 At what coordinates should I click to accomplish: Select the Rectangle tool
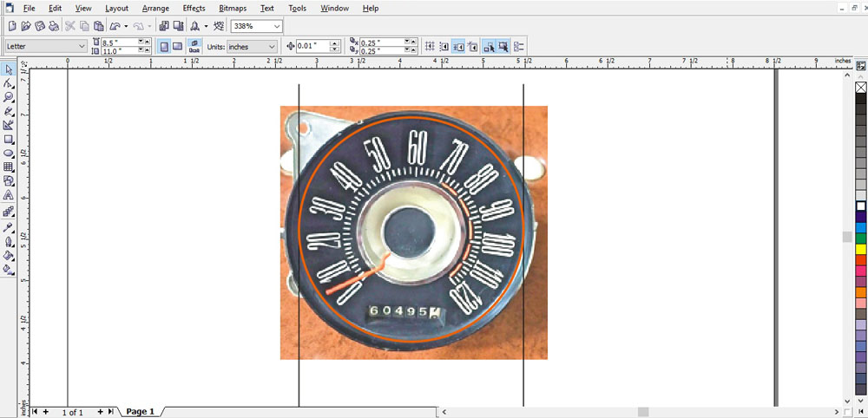tap(9, 140)
